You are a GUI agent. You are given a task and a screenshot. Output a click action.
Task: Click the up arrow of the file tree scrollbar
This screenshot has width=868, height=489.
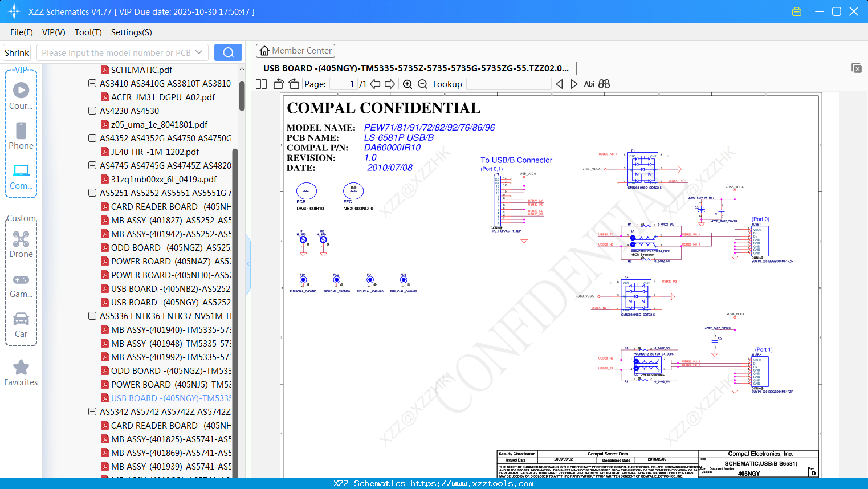click(x=242, y=69)
